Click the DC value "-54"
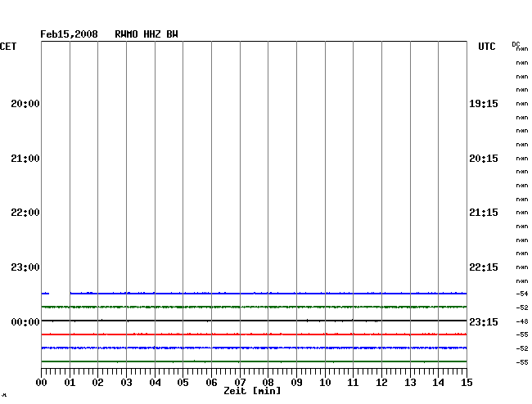The height and width of the screenshot is (404, 532). (x=522, y=294)
